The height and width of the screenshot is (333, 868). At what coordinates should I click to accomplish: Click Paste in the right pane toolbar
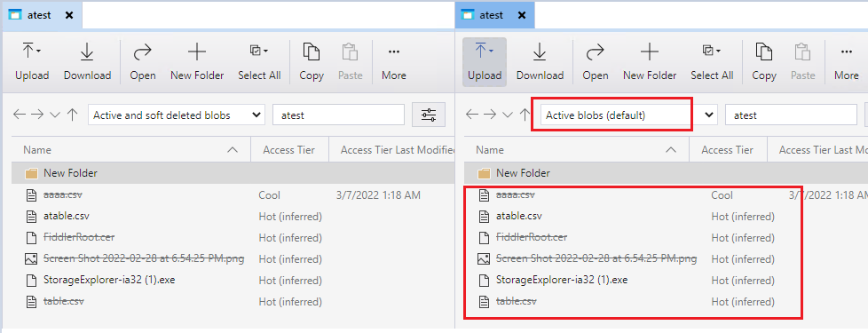(x=802, y=62)
